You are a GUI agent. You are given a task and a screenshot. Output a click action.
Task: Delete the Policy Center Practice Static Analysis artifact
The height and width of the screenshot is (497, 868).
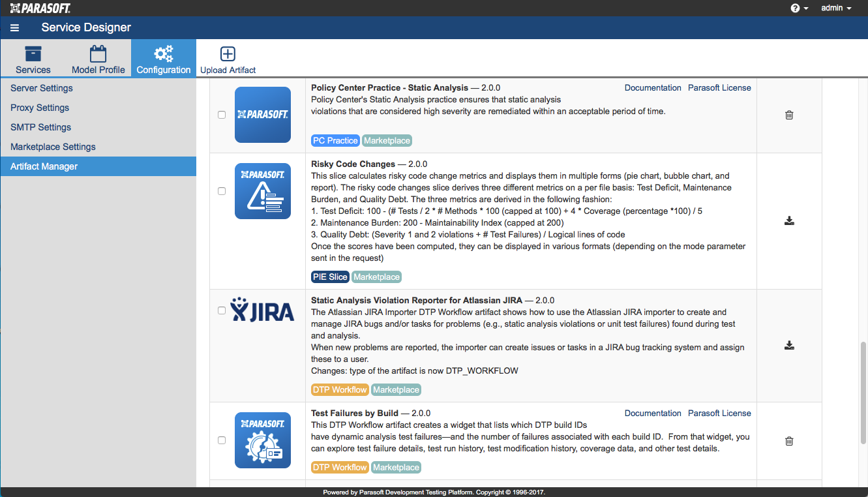789,115
